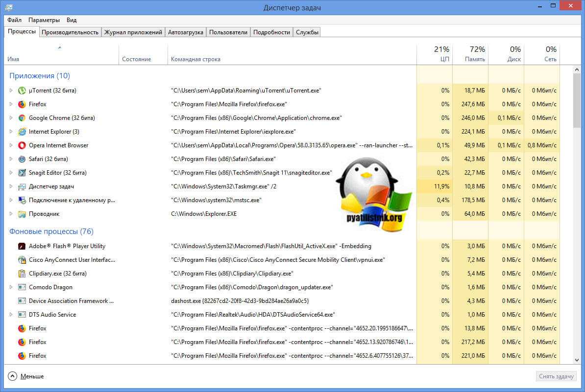
Task: Open the Параметры menu
Action: click(x=44, y=20)
